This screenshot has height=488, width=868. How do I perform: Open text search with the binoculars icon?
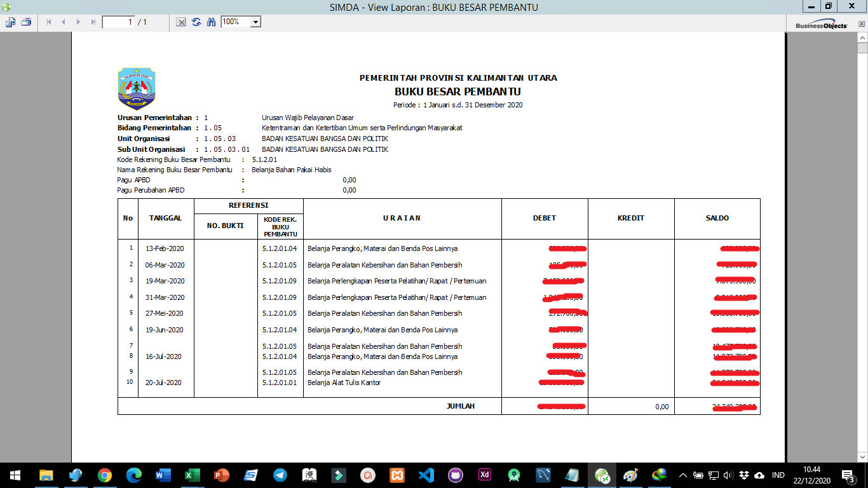point(212,22)
